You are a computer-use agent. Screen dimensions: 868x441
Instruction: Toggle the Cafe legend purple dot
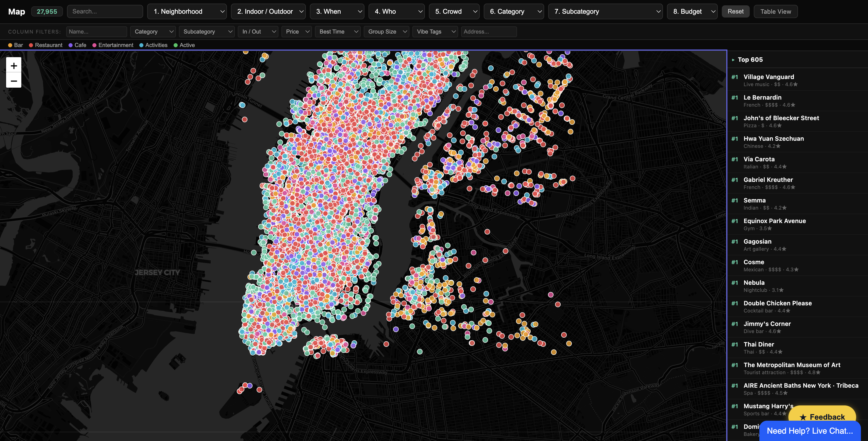71,45
